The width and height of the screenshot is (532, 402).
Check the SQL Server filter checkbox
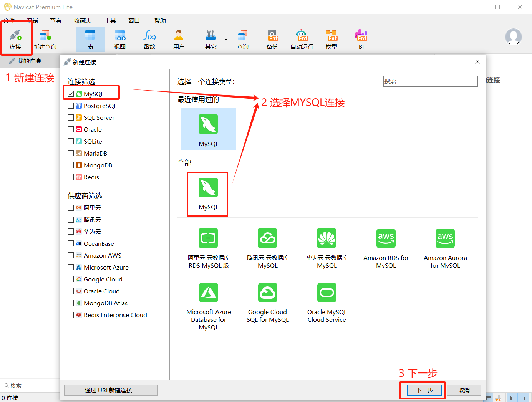71,117
